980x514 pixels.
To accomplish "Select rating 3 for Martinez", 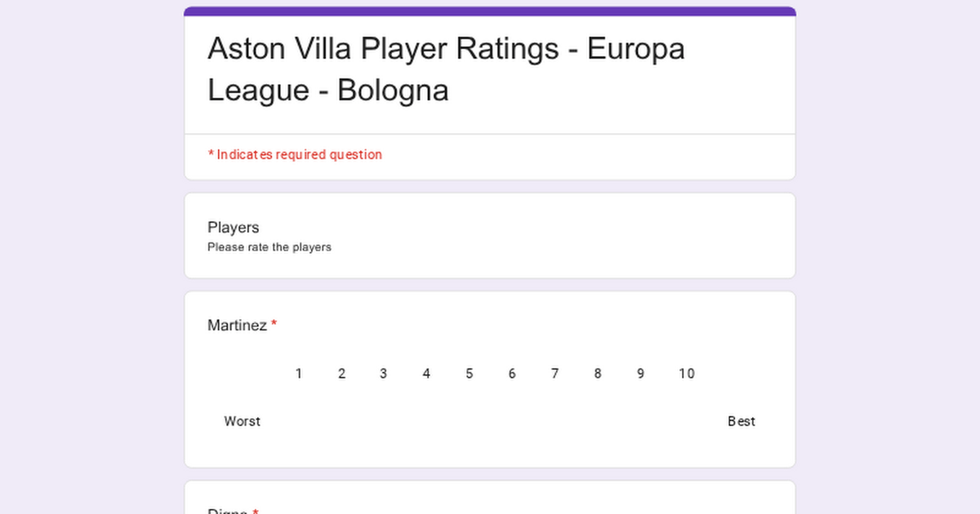I will point(384,421).
